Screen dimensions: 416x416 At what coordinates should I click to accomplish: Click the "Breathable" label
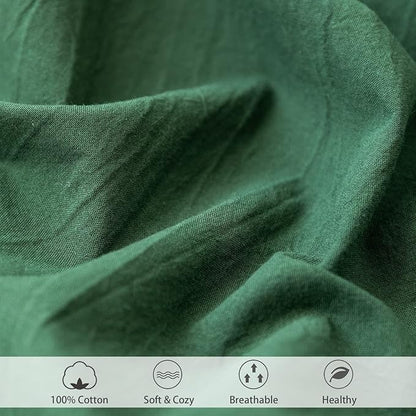point(254,400)
